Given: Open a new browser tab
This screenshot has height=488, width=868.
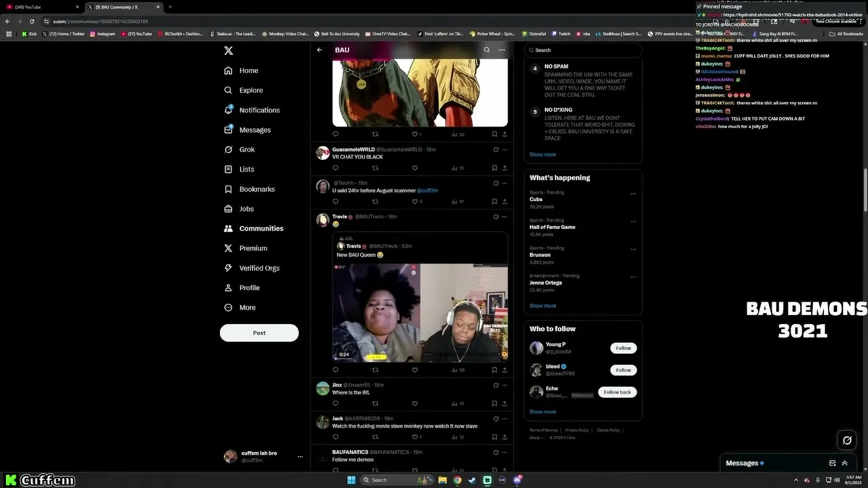Looking at the screenshot, I should 170,7.
